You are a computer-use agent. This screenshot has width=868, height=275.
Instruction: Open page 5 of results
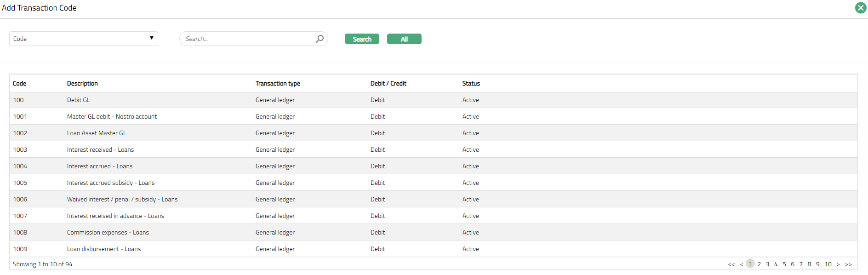pyautogui.click(x=784, y=264)
